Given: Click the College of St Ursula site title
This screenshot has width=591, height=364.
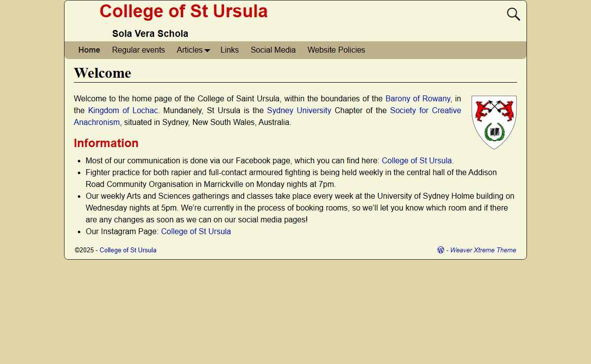Looking at the screenshot, I should tap(184, 11).
